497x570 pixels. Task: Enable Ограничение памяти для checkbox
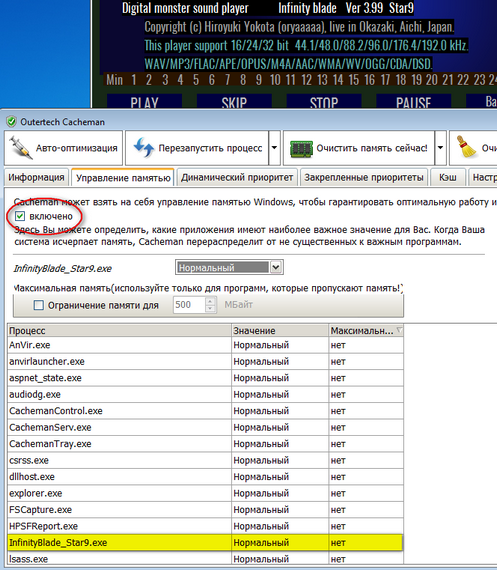(x=39, y=305)
